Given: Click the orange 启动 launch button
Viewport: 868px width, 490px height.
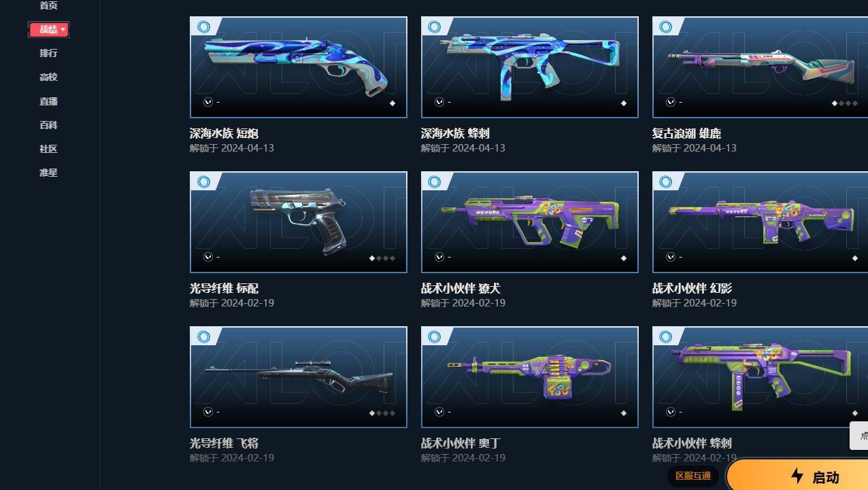Looking at the screenshot, I should pyautogui.click(x=797, y=475).
